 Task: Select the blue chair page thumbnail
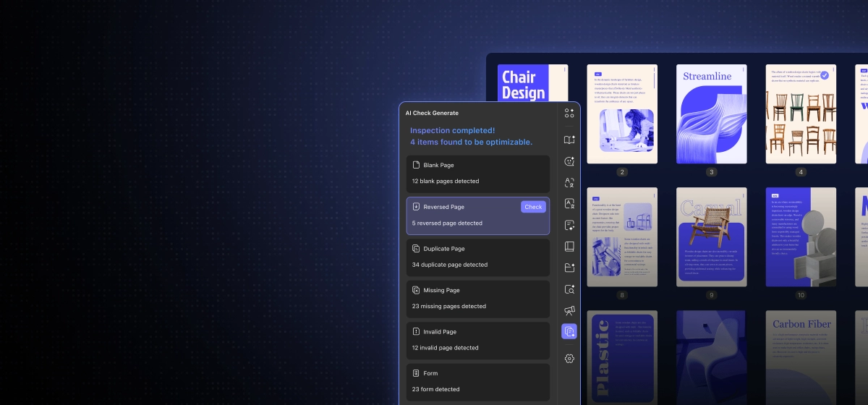(x=712, y=357)
